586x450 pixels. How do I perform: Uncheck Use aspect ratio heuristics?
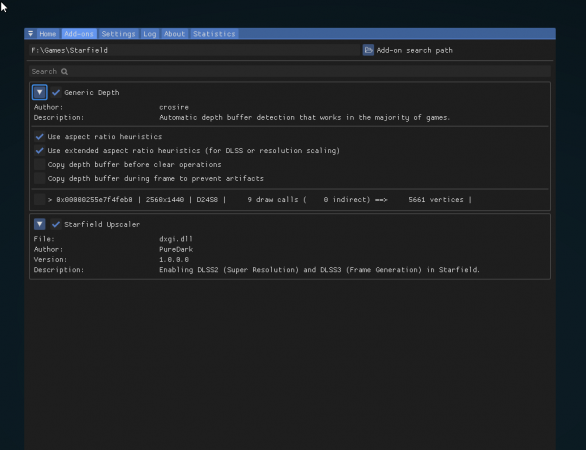(x=40, y=137)
